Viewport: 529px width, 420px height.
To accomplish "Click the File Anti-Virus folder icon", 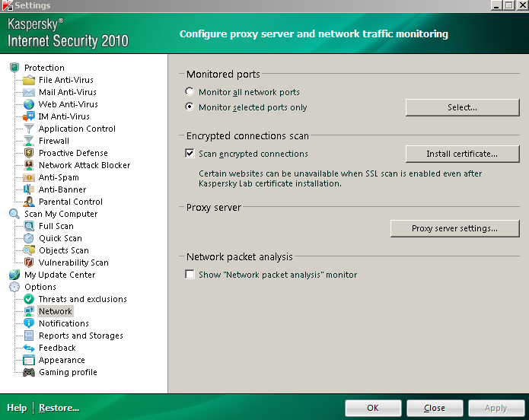I will tap(29, 81).
